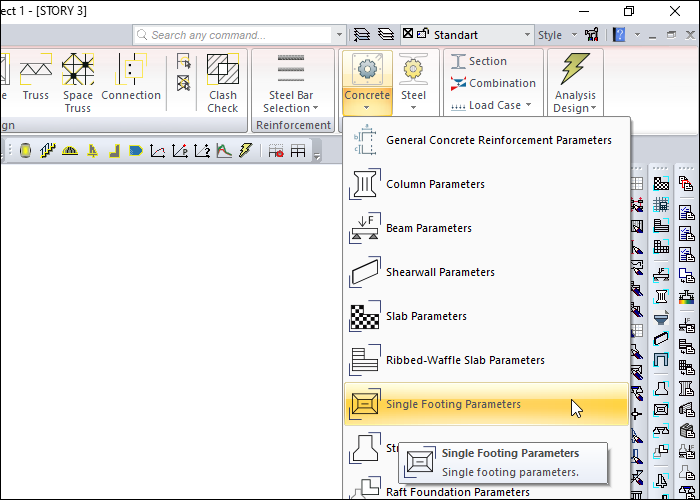Open the Analysis Design dropdown
Viewport: 700px width, 500px height.
click(x=575, y=83)
